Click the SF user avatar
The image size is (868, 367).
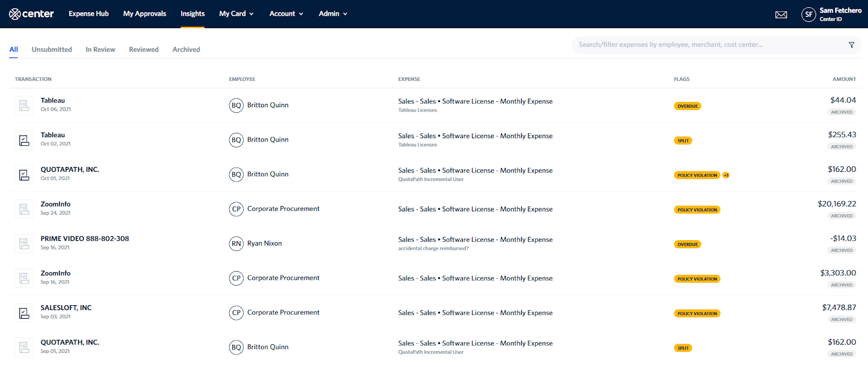point(808,15)
